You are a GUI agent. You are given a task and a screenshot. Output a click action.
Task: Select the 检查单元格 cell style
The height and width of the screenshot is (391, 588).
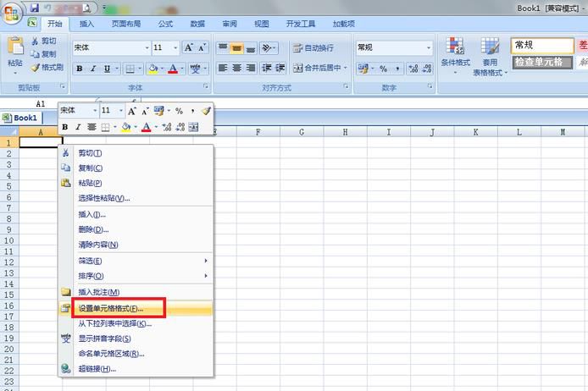click(x=542, y=62)
